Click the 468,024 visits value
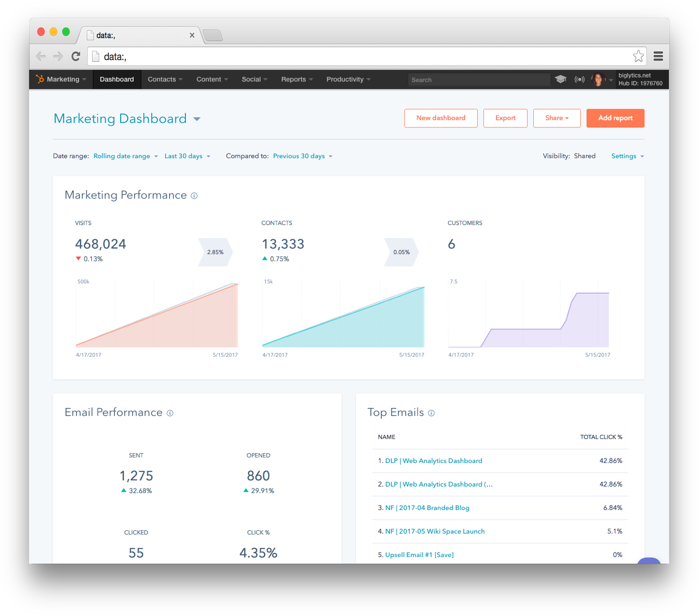 pyautogui.click(x=101, y=244)
